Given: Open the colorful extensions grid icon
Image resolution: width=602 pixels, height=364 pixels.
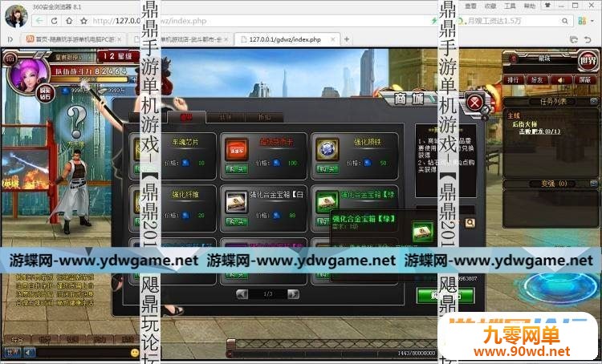Looking at the screenshot, I should click(x=583, y=21).
